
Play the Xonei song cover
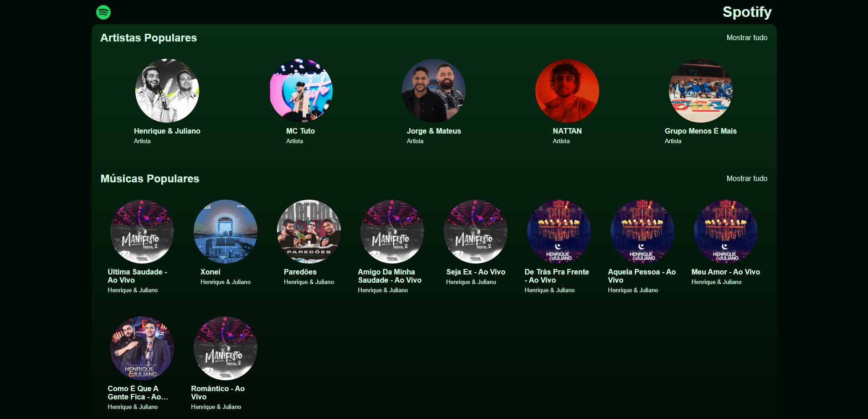[226, 232]
